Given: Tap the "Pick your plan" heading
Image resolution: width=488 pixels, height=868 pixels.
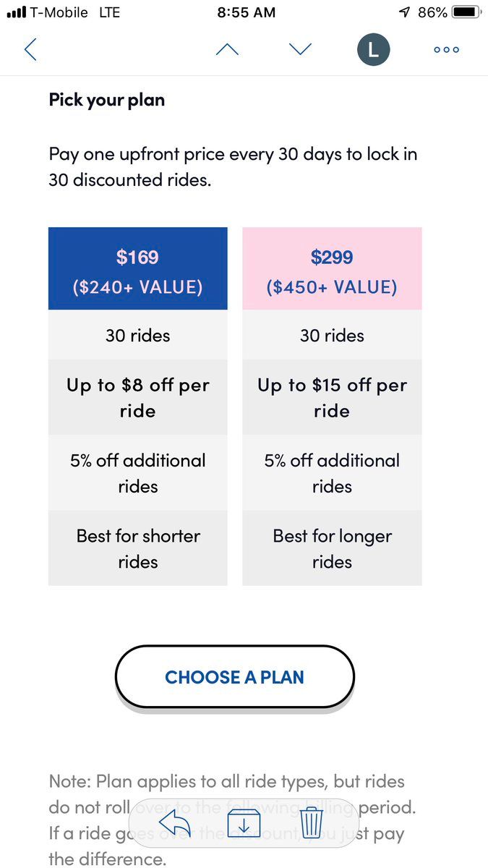Looking at the screenshot, I should click(x=107, y=100).
